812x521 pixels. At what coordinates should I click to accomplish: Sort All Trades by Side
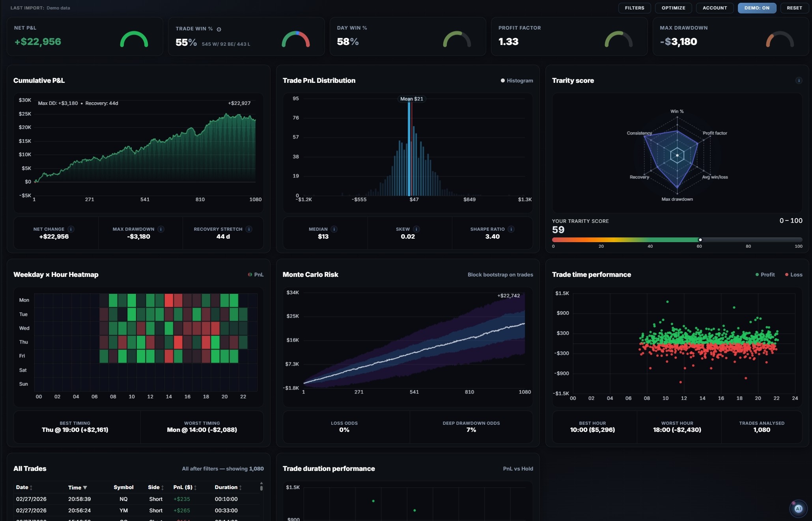156,487
